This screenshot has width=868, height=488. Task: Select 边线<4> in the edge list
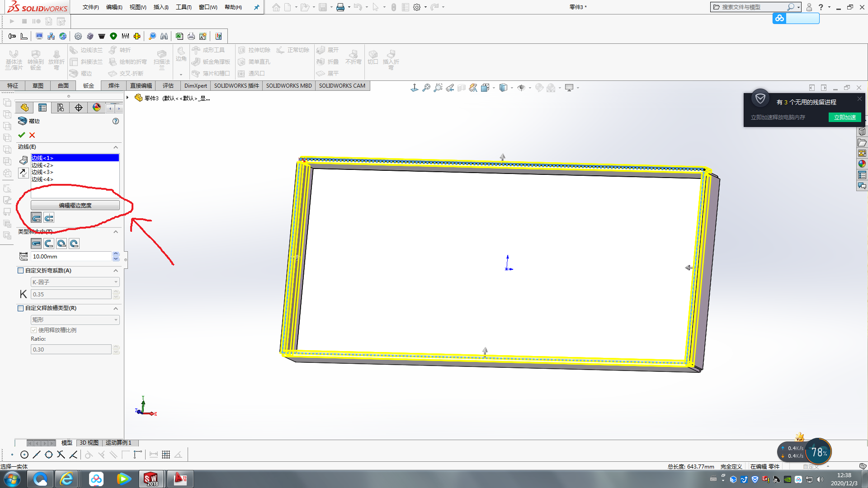click(x=42, y=179)
